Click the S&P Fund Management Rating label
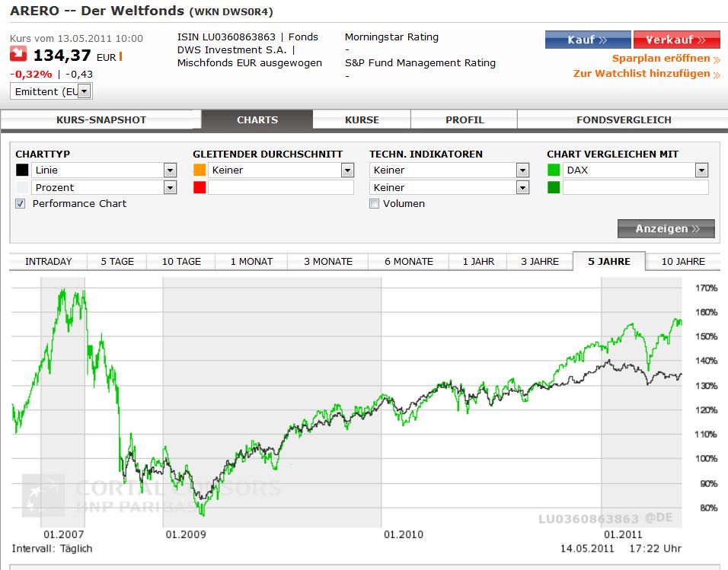Image resolution: width=728 pixels, height=570 pixels. (420, 63)
